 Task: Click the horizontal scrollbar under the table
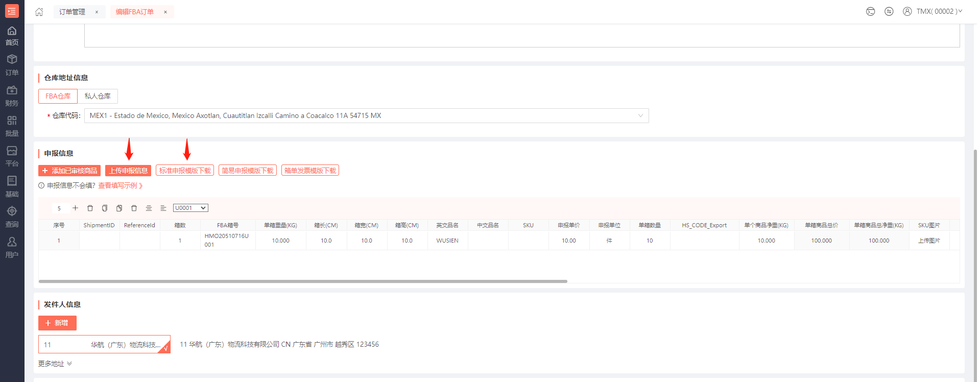(303, 281)
